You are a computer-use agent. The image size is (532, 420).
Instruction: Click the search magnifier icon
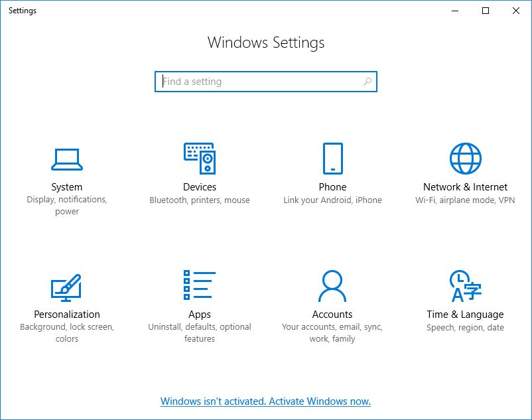point(367,81)
